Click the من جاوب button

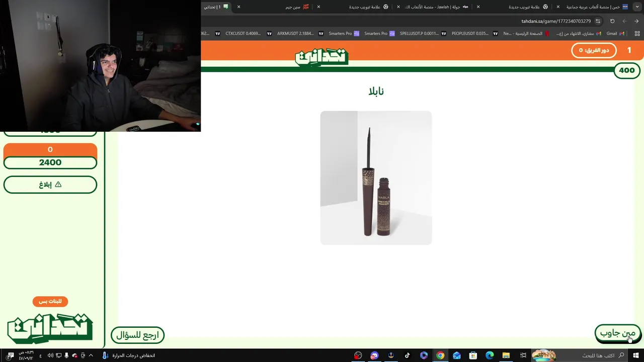pos(618,333)
